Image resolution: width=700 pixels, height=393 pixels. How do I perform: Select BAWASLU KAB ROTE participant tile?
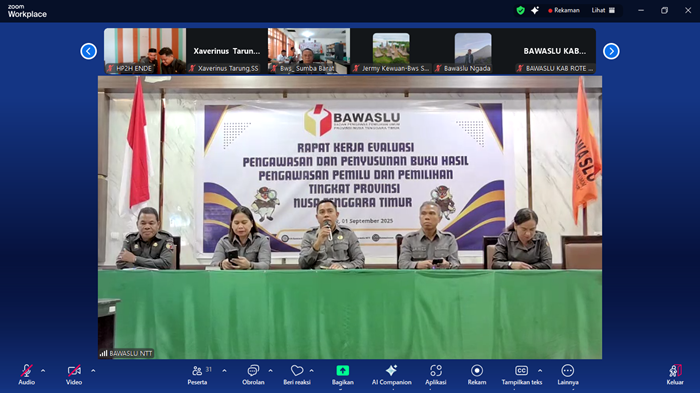pos(555,51)
